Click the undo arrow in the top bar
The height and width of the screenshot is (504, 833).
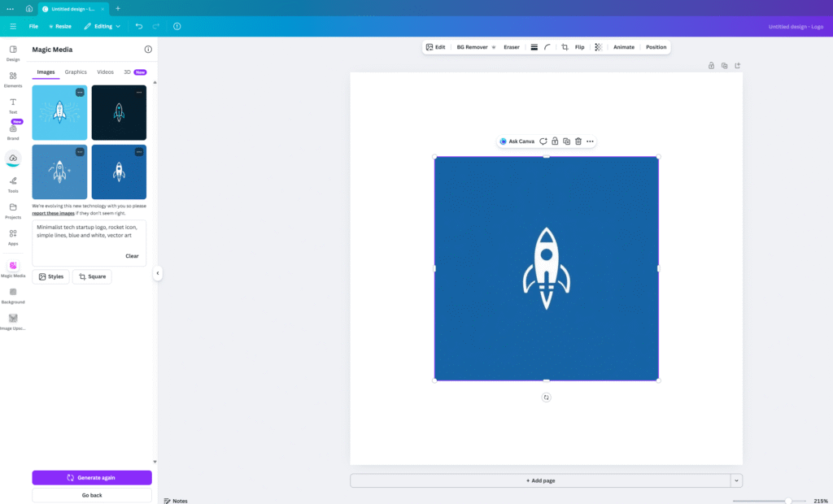tap(139, 26)
